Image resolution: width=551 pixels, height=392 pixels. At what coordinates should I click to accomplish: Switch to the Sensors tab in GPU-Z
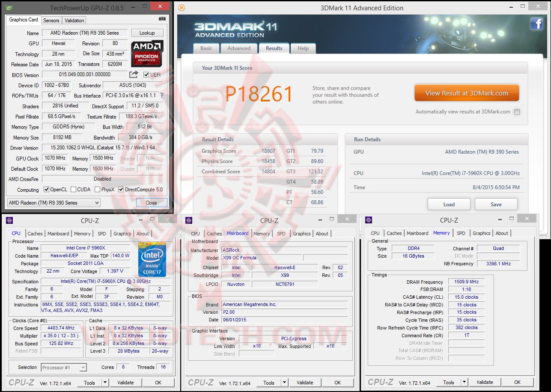tap(51, 21)
